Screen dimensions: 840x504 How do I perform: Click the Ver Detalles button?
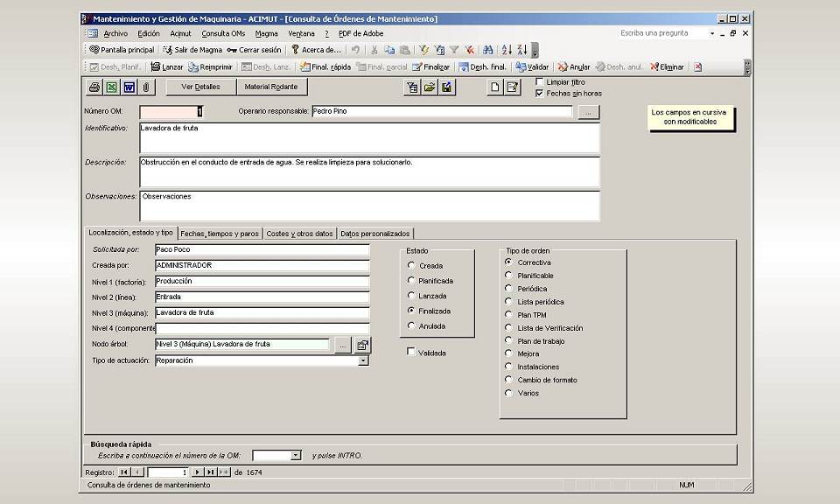[201, 87]
